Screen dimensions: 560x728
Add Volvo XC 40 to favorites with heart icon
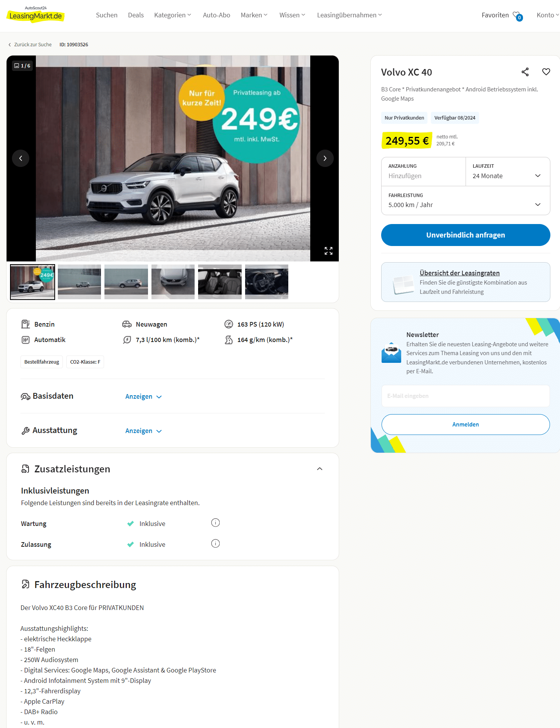tap(546, 72)
